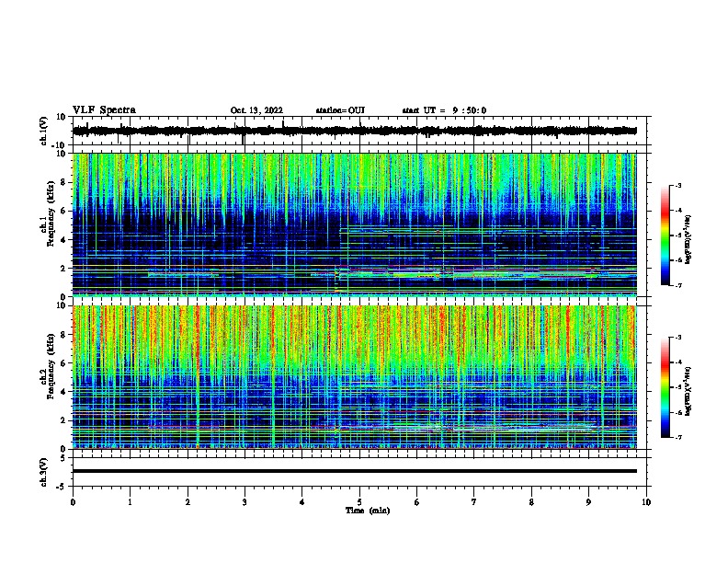Click the "station=OUJ" header label
The image size is (728, 563).
point(340,110)
